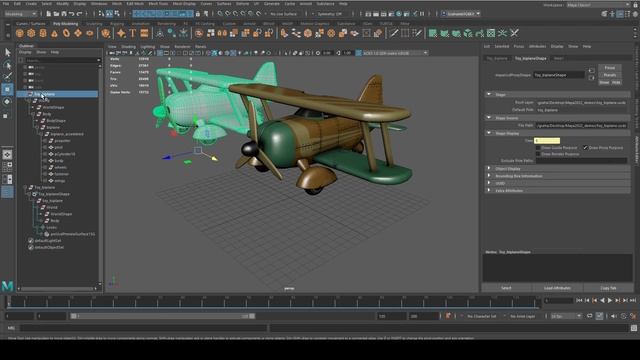This screenshot has width=640, height=360.
Task: Click the Save Scene icon
Action: [64, 14]
